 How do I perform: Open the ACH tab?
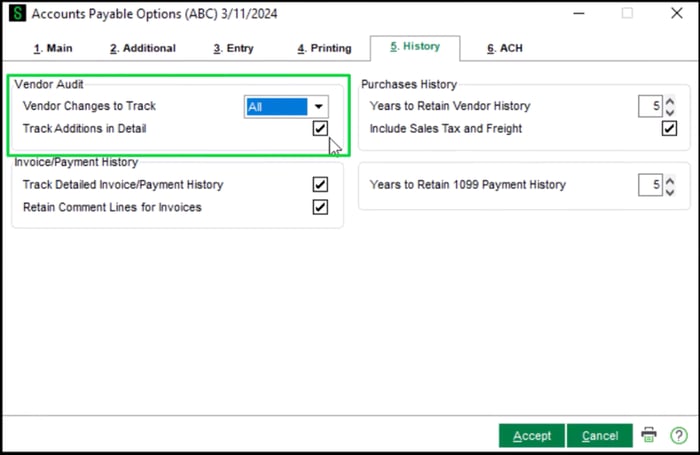click(505, 48)
